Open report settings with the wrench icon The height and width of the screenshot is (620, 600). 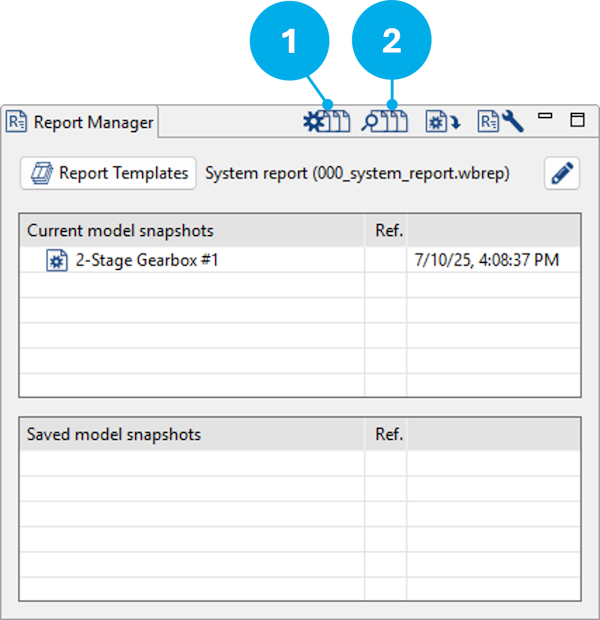tap(500, 122)
